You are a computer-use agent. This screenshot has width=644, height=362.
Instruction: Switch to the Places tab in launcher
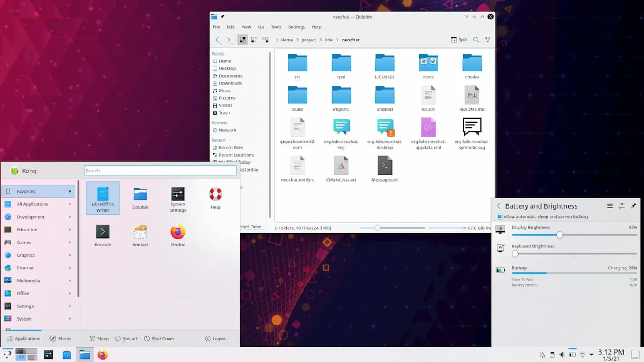coord(60,339)
